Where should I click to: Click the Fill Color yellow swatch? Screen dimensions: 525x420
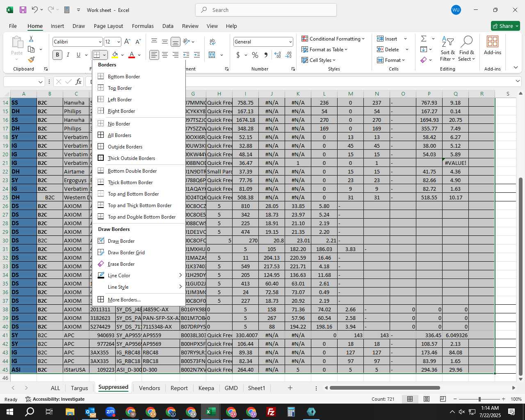click(x=115, y=55)
